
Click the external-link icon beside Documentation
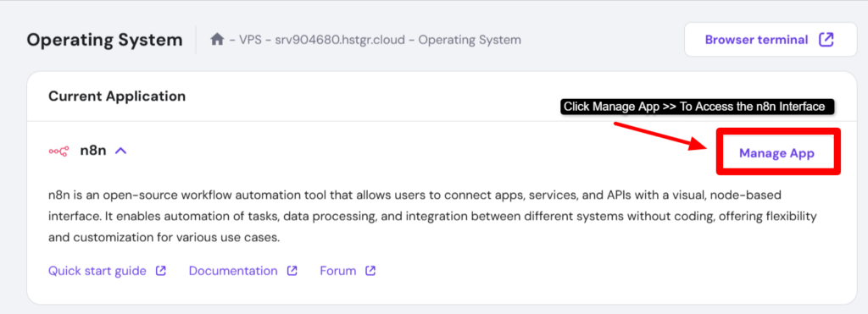point(292,271)
